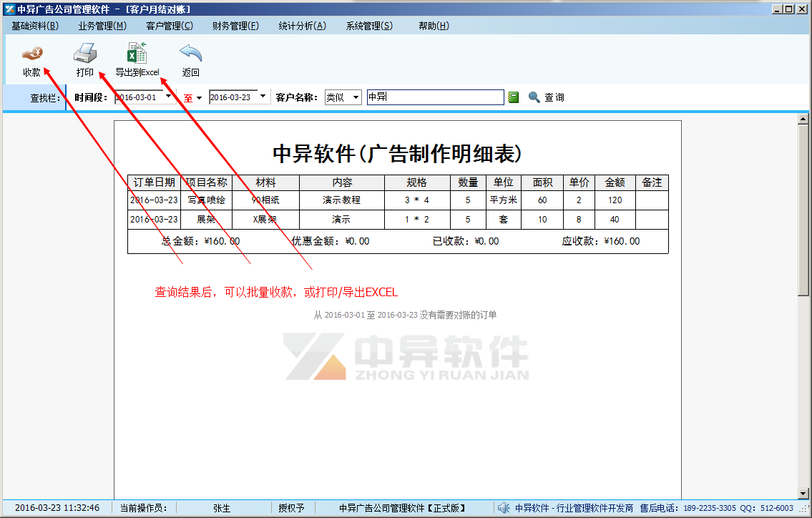Click the 应收款 ¥160.00 summary
This screenshot has width=812, height=518.
point(601,241)
